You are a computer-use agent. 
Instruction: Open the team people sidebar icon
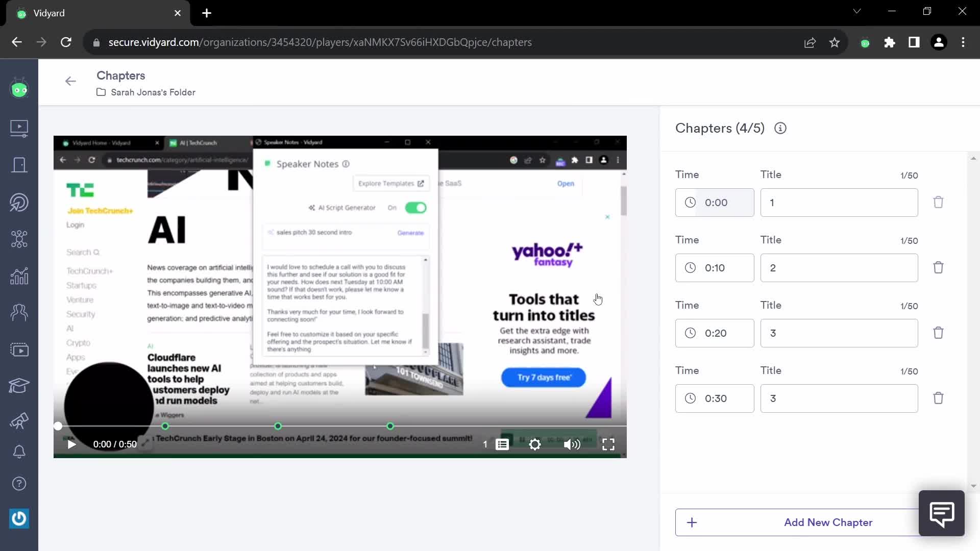(19, 312)
